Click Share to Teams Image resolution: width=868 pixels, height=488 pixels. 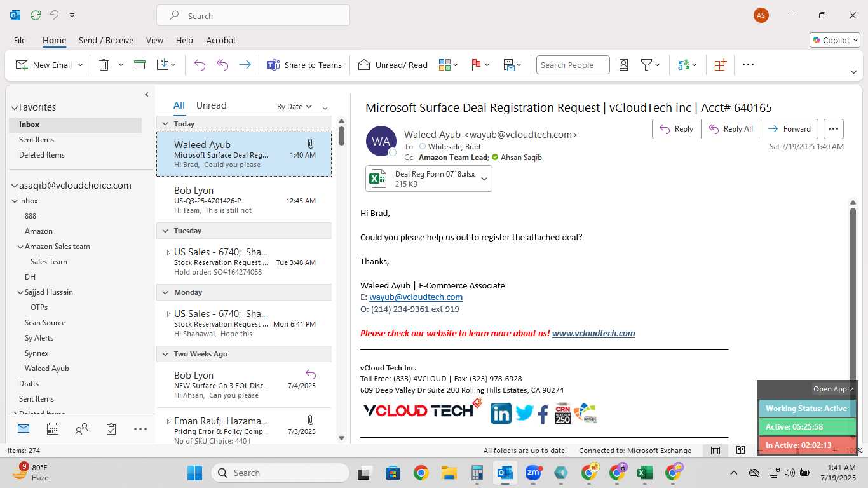304,65
